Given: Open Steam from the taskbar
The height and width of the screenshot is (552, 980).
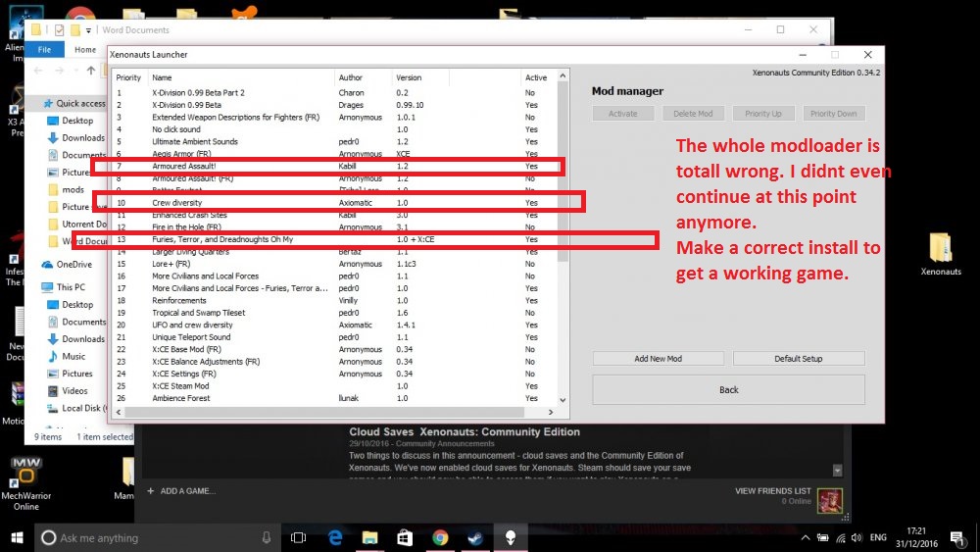Looking at the screenshot, I should click(475, 537).
